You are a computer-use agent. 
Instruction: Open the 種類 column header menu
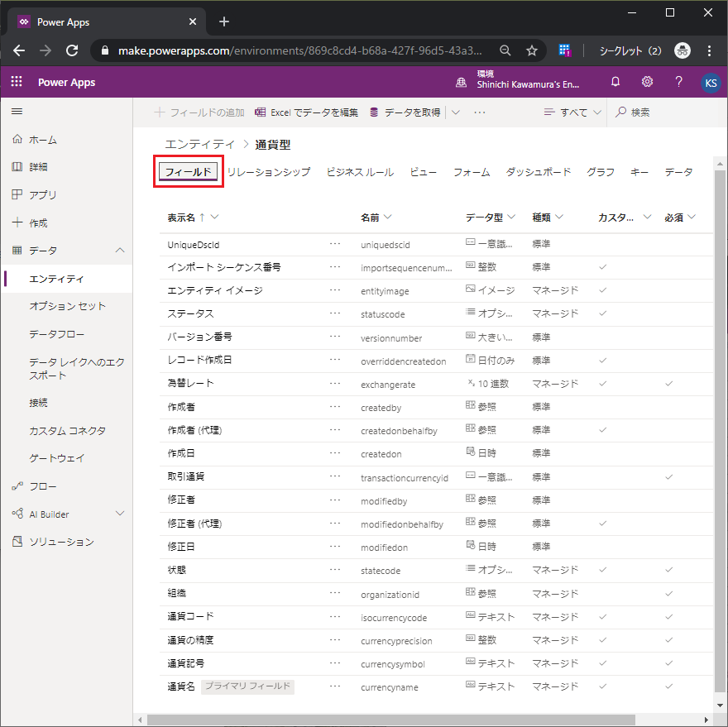point(559,217)
